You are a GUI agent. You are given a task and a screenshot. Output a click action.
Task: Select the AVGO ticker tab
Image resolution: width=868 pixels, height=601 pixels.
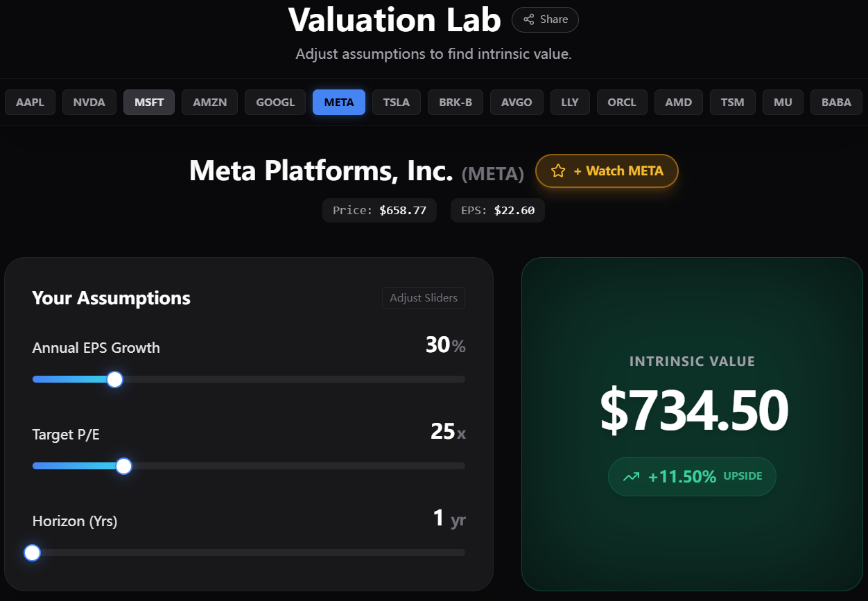517,103
